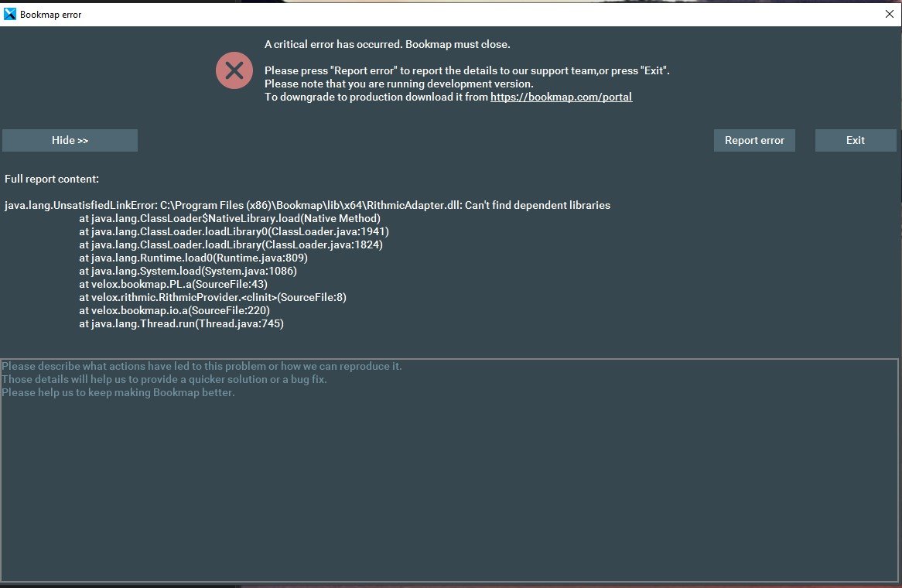Viewport: 902px width, 588px height.
Task: Click the ClassLoader$NativeLibrary.load stack trace line
Action: [230, 219]
